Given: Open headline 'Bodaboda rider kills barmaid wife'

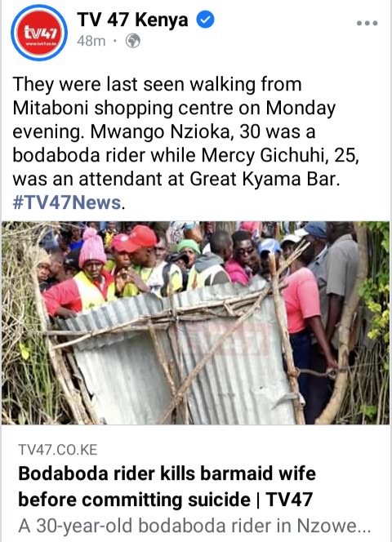Looking at the screenshot, I should coord(167,473).
